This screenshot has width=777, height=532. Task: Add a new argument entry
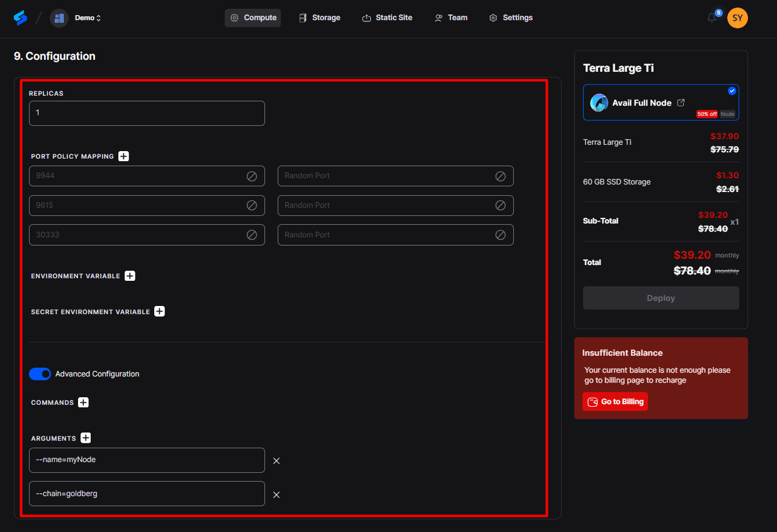(x=86, y=438)
